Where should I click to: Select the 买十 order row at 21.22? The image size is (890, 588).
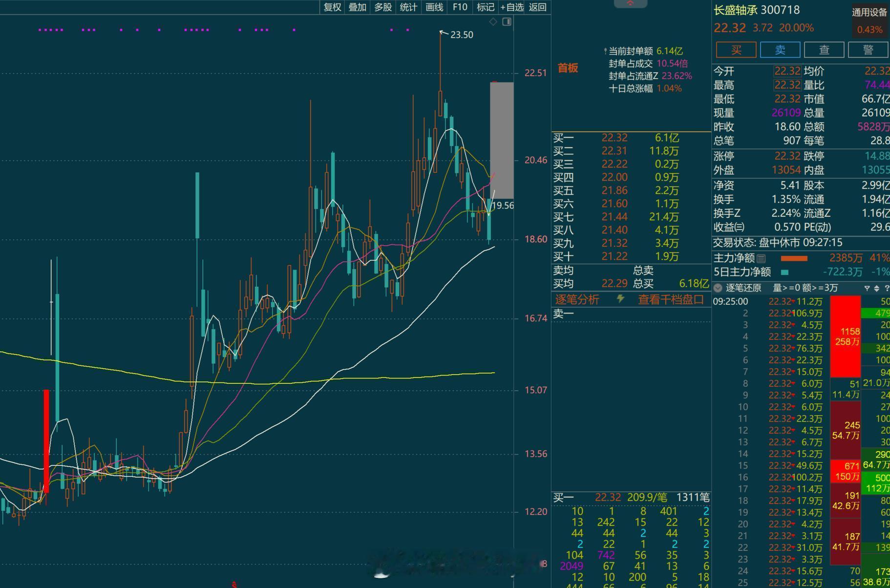click(x=631, y=257)
